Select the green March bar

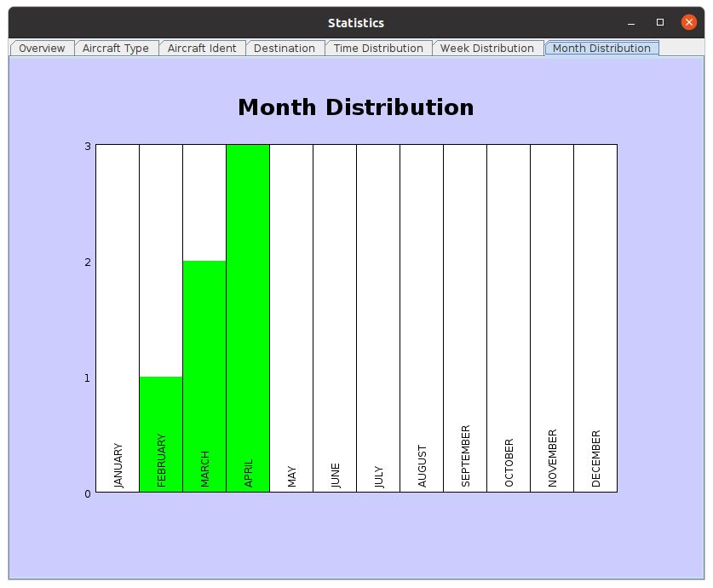(x=204, y=358)
